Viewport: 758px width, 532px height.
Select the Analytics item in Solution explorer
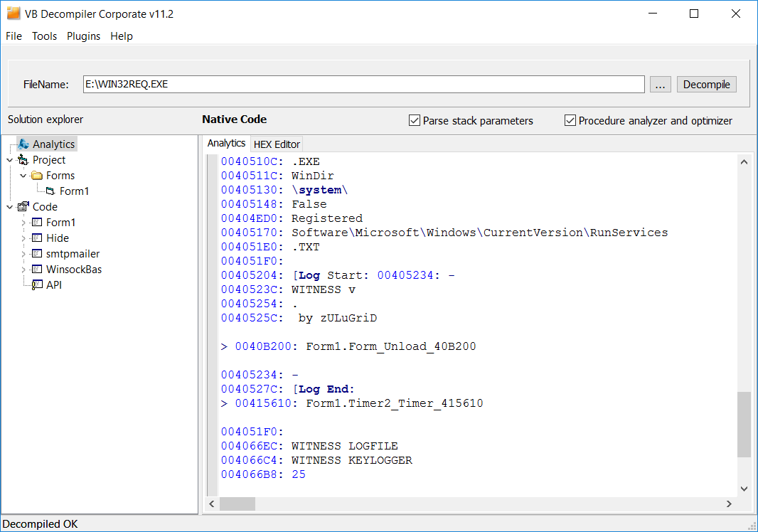click(53, 144)
